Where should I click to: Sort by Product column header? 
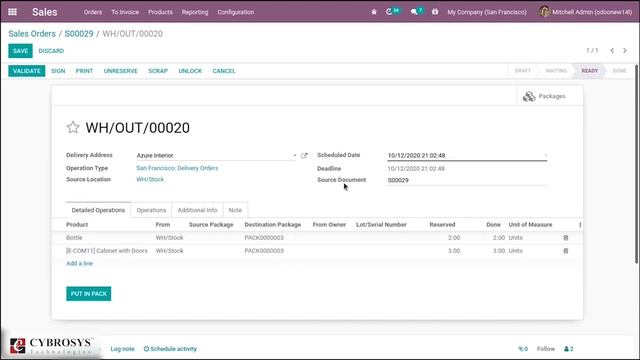(x=77, y=225)
